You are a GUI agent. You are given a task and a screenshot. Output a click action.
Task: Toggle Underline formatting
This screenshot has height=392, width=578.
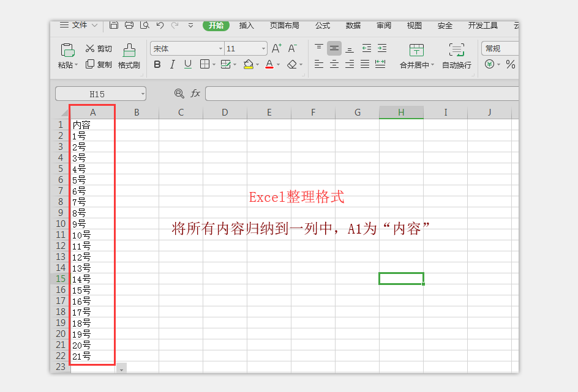tap(188, 64)
